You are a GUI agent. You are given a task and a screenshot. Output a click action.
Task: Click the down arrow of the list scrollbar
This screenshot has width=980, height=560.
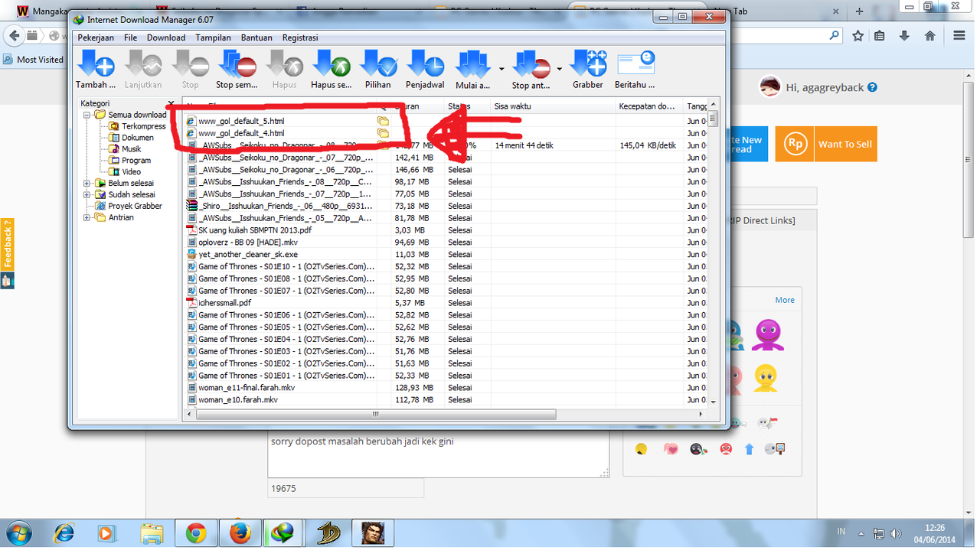[x=713, y=401]
